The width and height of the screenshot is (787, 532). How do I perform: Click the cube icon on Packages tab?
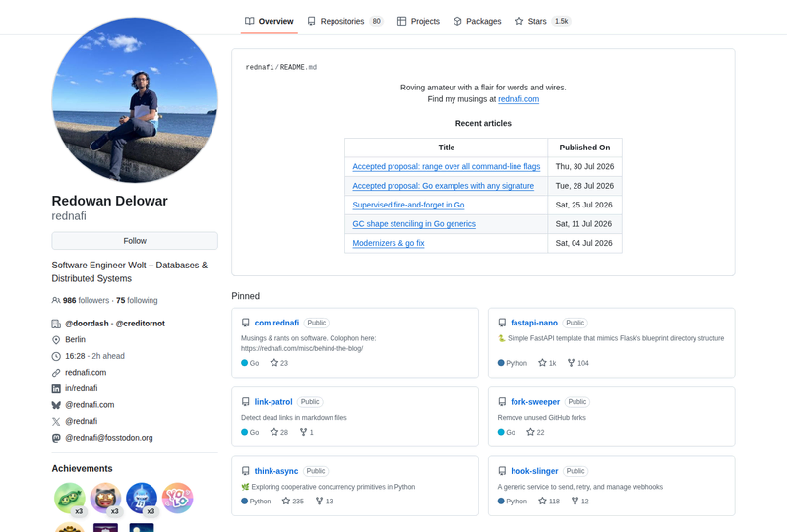(457, 21)
